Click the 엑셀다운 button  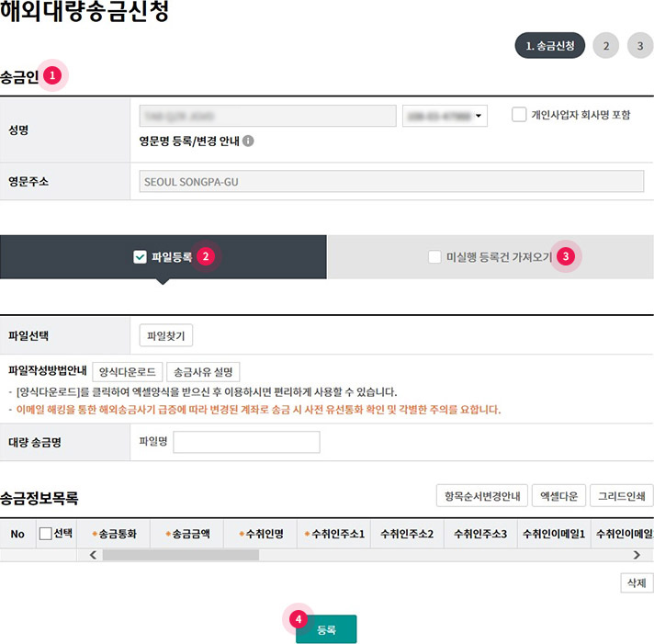pos(559,496)
